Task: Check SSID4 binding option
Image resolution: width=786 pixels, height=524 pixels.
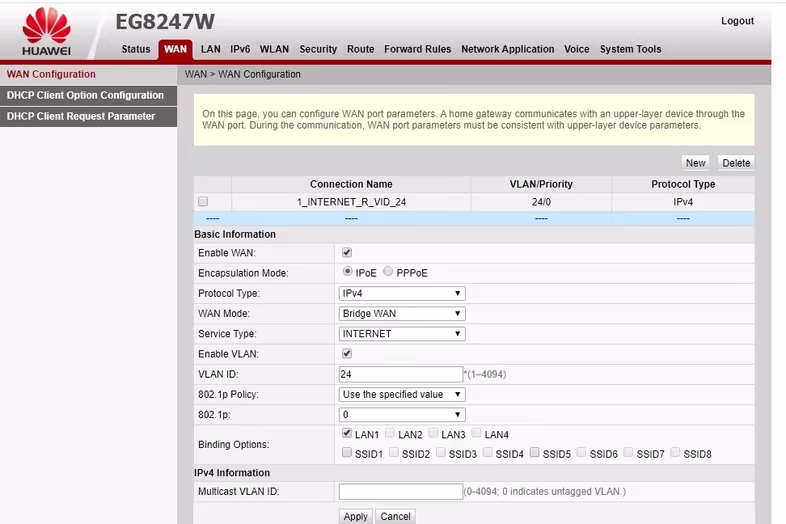Action: [487, 452]
